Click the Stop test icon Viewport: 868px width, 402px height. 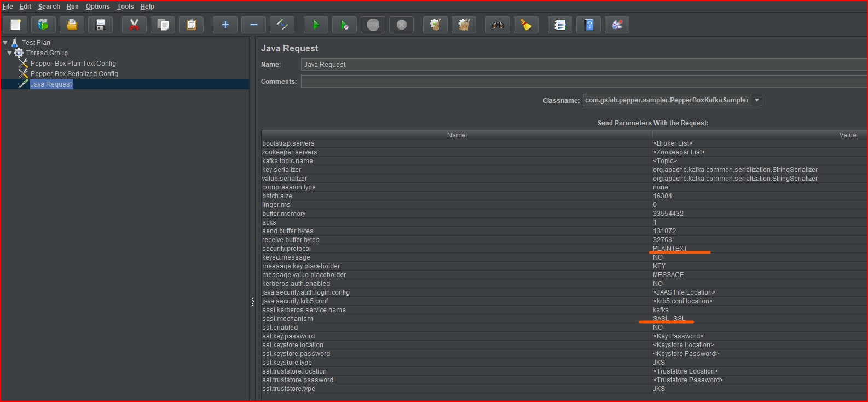pyautogui.click(x=373, y=25)
